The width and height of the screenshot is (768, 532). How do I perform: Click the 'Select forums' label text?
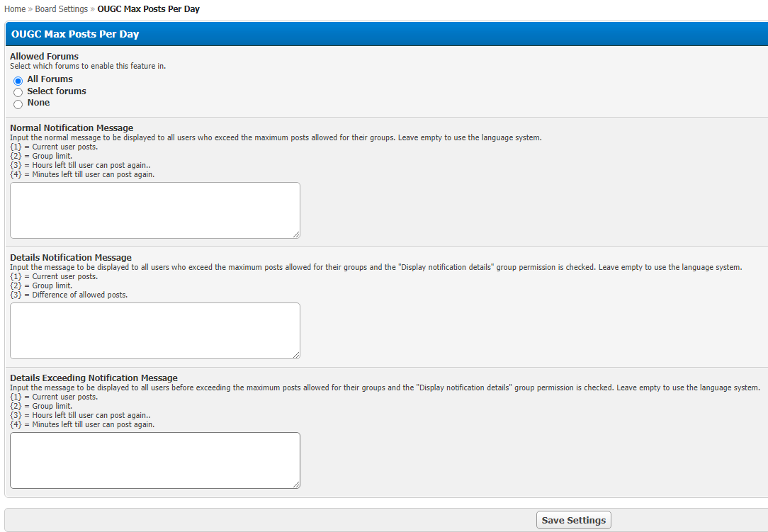pos(57,91)
